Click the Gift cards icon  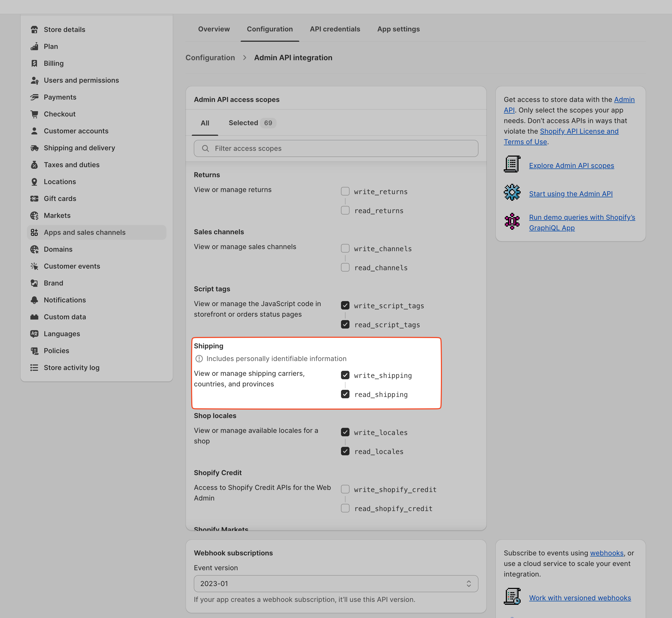click(34, 199)
